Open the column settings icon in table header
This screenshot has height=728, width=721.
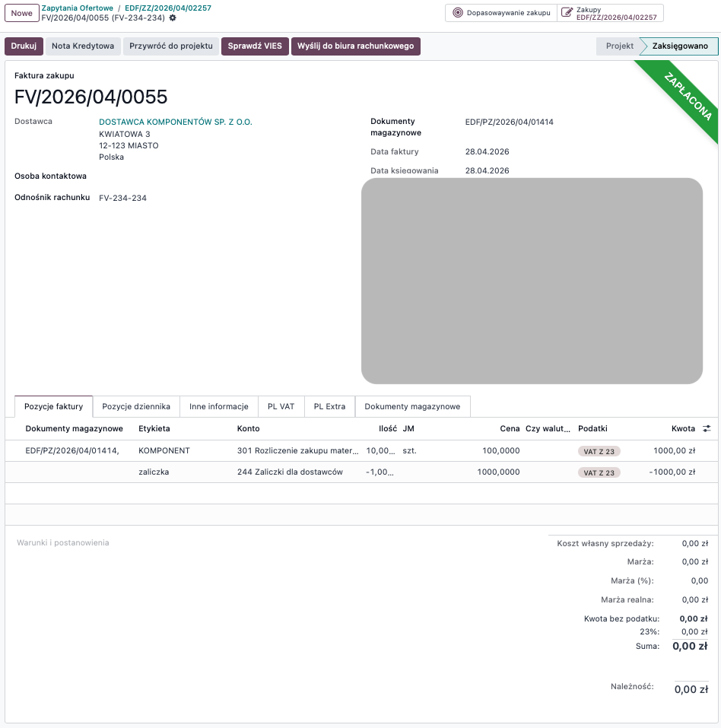point(707,428)
